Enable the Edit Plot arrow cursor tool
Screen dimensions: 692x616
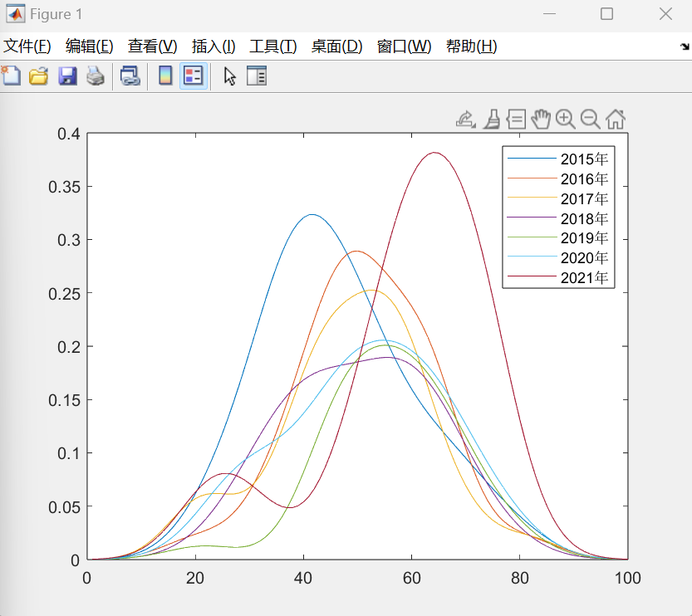click(x=230, y=76)
